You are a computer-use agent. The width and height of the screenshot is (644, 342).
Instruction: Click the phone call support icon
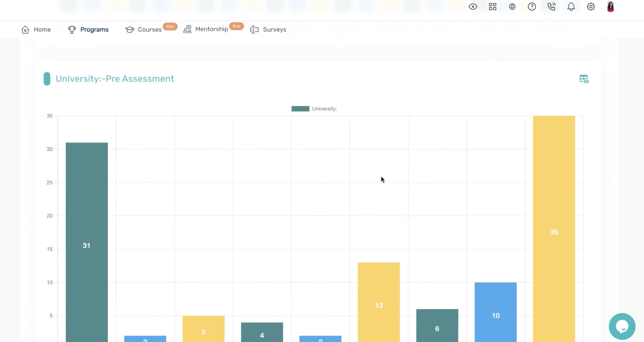551,7
